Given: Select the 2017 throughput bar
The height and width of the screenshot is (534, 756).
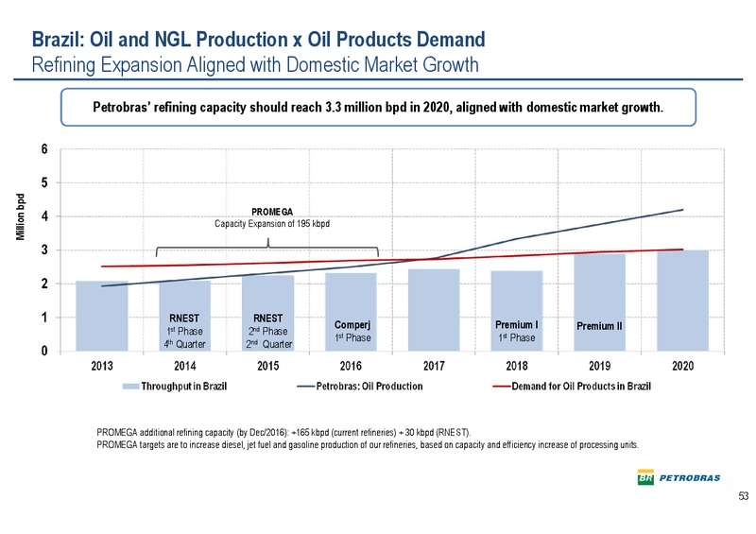Looking at the screenshot, I should (434, 310).
